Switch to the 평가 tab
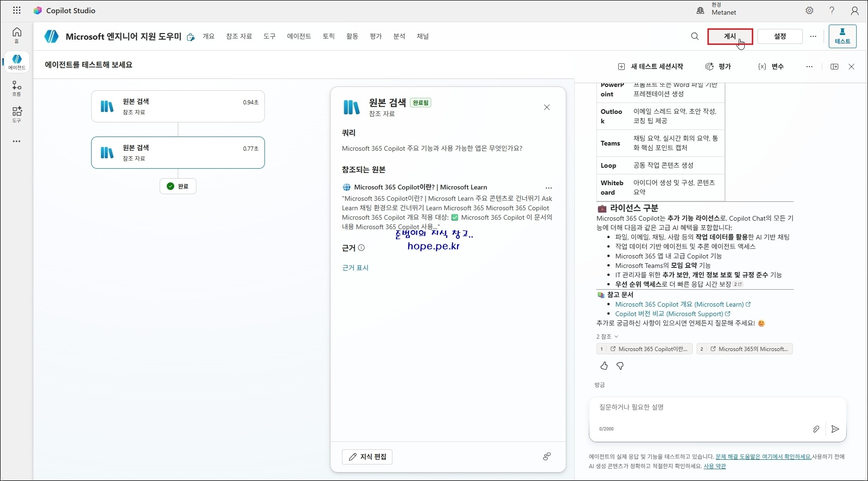 click(376, 36)
